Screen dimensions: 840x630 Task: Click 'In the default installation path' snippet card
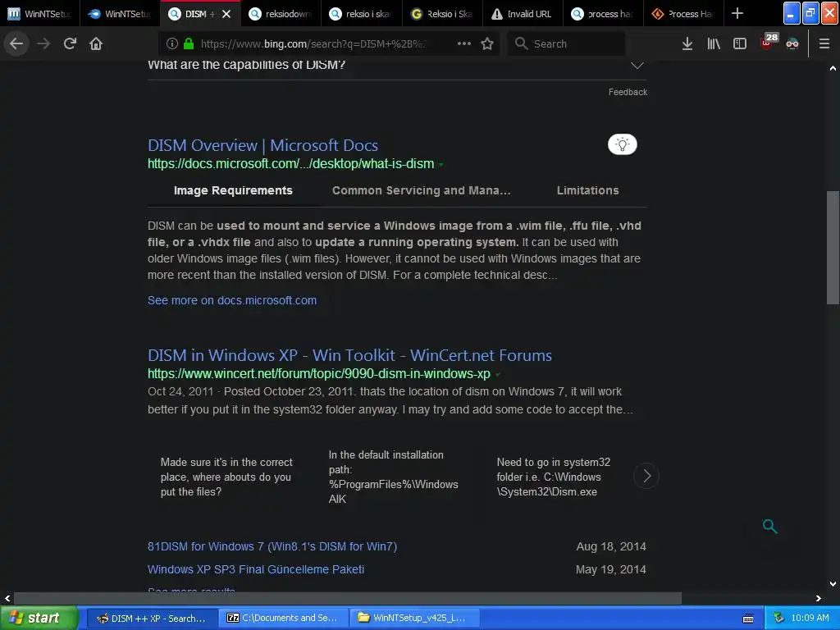pyautogui.click(x=393, y=477)
